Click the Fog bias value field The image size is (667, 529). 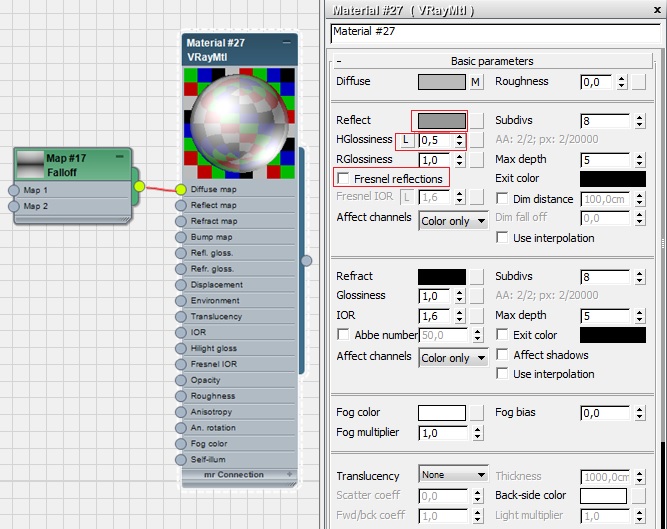pos(605,413)
